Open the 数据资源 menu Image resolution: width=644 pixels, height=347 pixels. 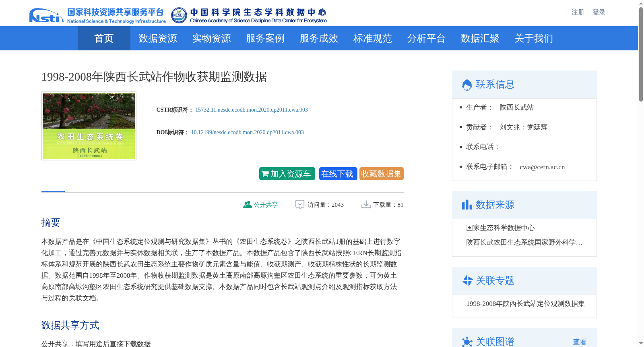click(158, 38)
